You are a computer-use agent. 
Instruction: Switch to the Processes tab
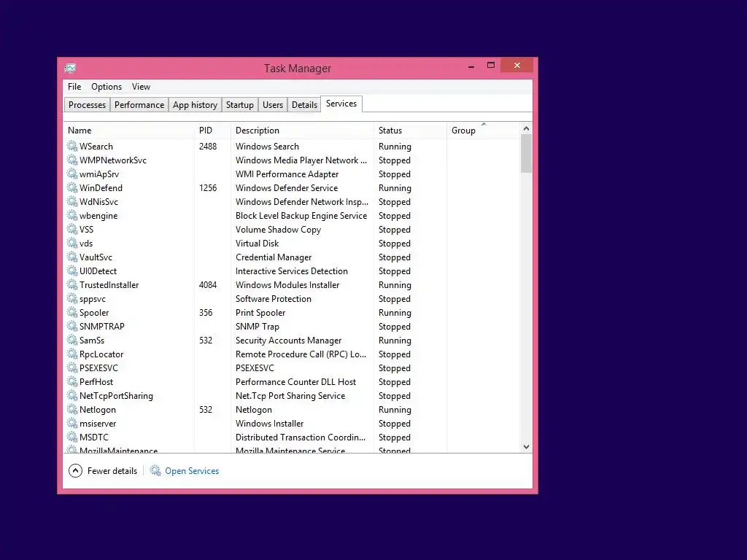click(87, 105)
